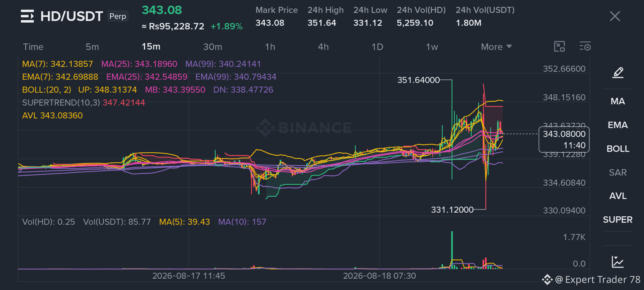
Task: Click the Perp contract badge
Action: pos(118,16)
